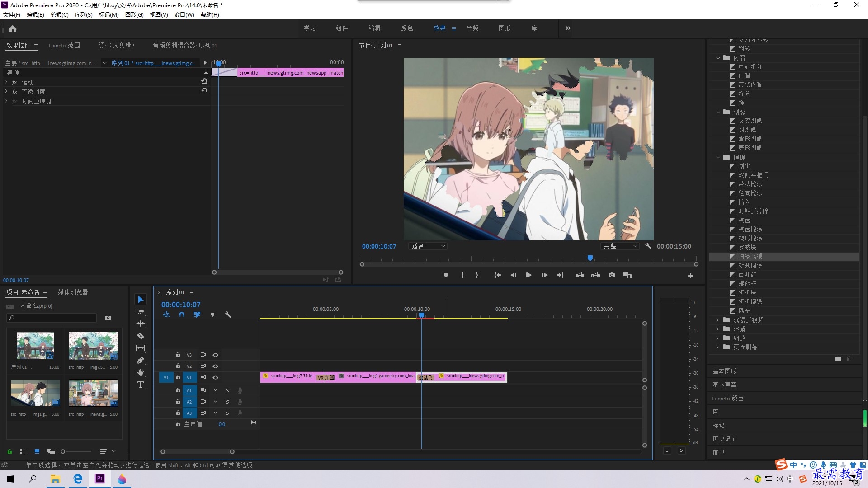Open the 基本声音 panel
The height and width of the screenshot is (488, 868).
pos(724,385)
